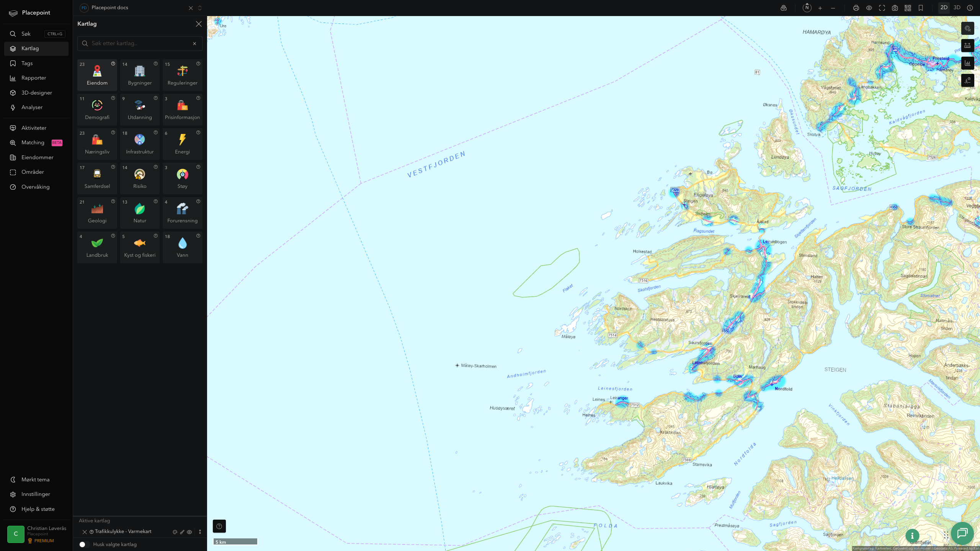Open the Eiendom map layer category
The height and width of the screenshot is (551, 980).
[97, 75]
